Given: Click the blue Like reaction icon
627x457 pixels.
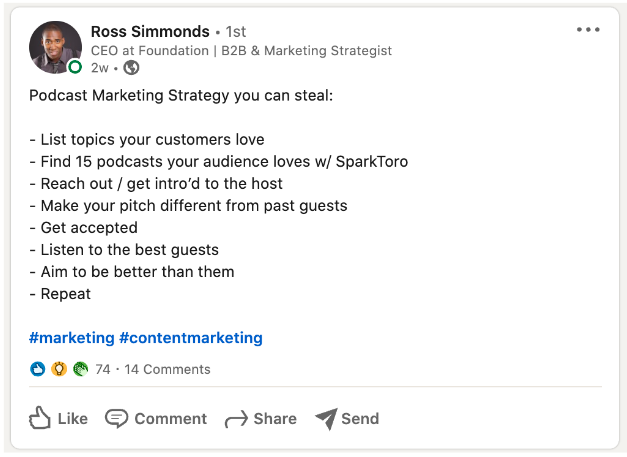Looking at the screenshot, I should [x=38, y=369].
